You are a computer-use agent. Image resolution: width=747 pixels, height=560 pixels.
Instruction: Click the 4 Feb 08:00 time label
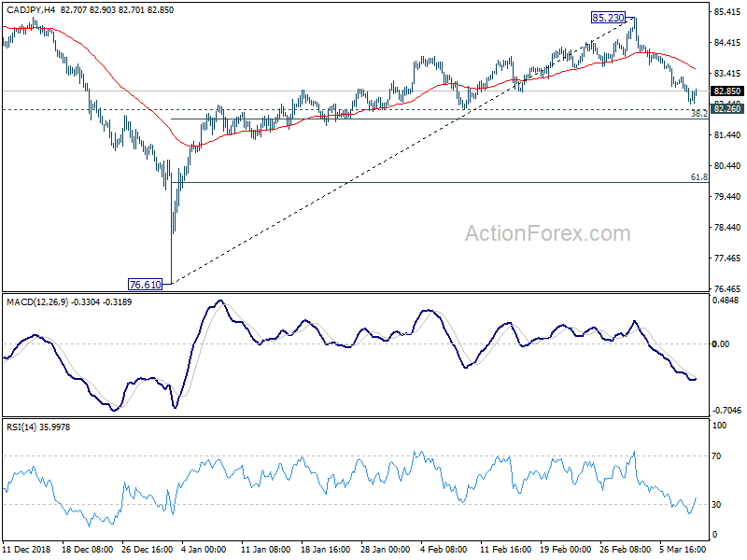pyautogui.click(x=443, y=549)
